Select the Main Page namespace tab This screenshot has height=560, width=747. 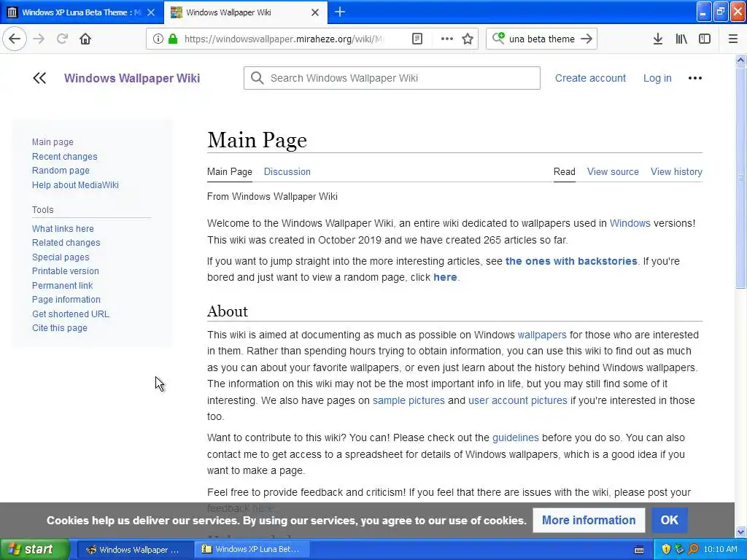[230, 172]
